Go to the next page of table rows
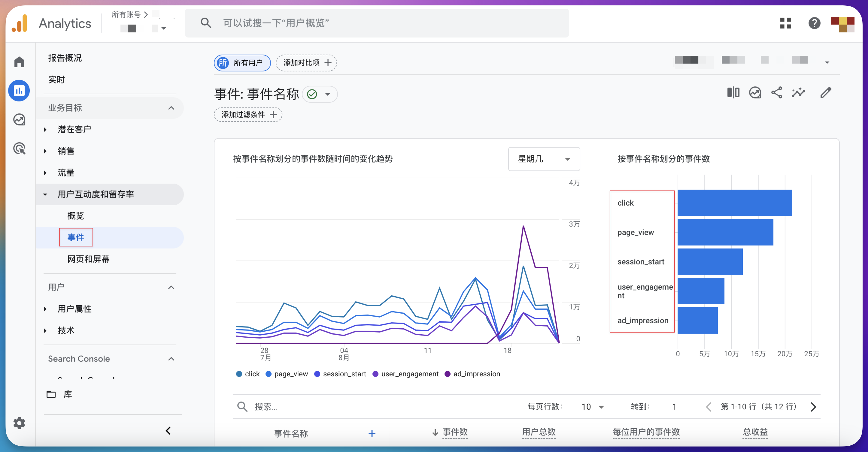 coord(813,407)
